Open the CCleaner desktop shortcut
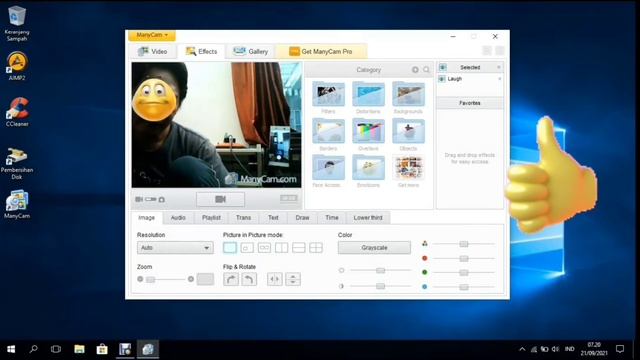Image resolution: width=640 pixels, height=360 pixels. [x=17, y=111]
